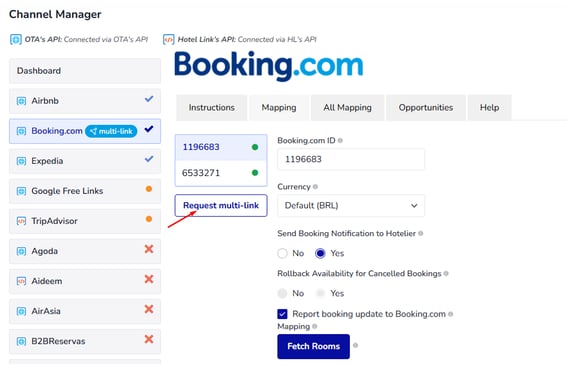This screenshot has width=567, height=366.
Task: Select Yes for Rollback Availability
Action: (320, 293)
